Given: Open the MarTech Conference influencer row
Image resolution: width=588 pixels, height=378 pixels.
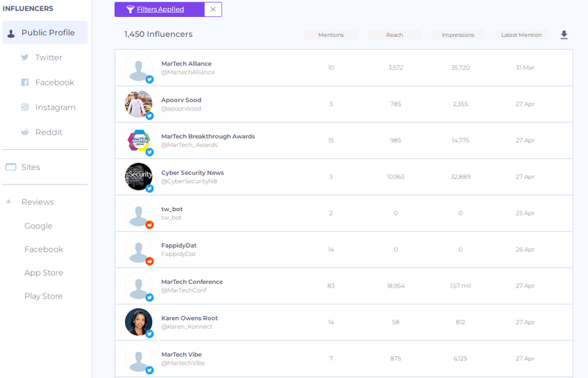Looking at the screenshot, I should tap(343, 285).
